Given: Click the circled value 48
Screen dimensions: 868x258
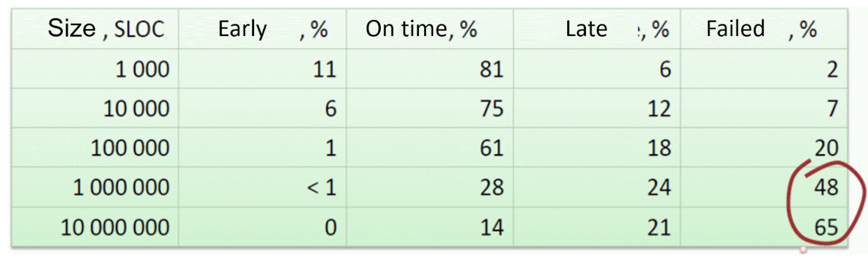Looking at the screenshot, I should coord(826,187).
